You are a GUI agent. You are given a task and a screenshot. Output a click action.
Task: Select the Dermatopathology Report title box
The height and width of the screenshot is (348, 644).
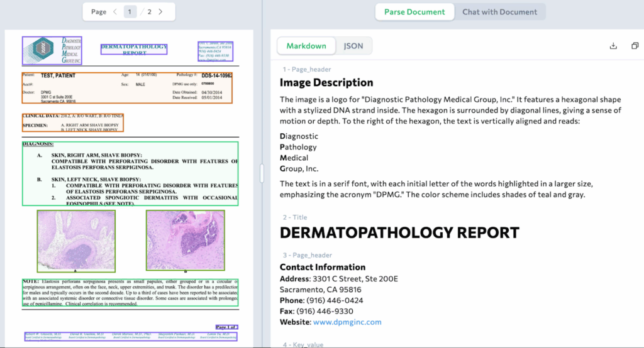[134, 49]
